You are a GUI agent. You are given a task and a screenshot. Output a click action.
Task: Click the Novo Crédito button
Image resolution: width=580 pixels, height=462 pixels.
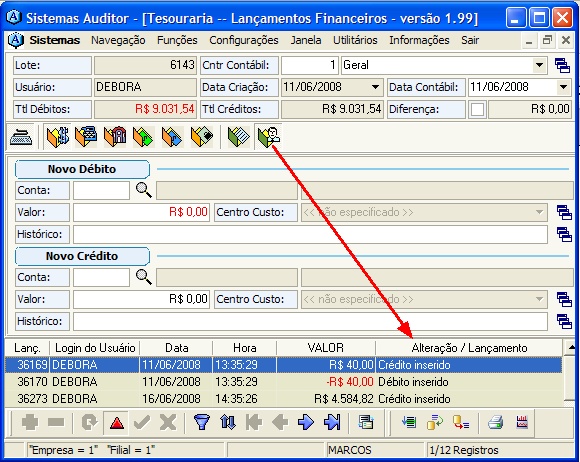click(x=82, y=256)
